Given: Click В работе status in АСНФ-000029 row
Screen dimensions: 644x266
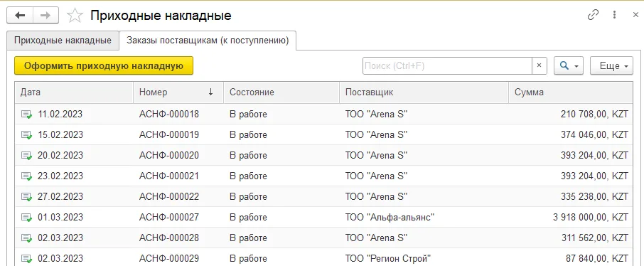Looking at the screenshot, I should click(x=248, y=258).
